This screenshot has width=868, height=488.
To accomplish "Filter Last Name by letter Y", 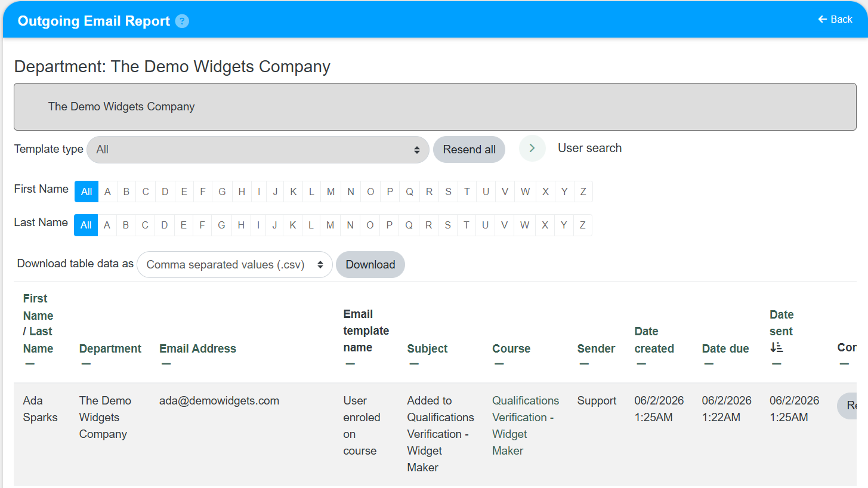I will pyautogui.click(x=564, y=225).
